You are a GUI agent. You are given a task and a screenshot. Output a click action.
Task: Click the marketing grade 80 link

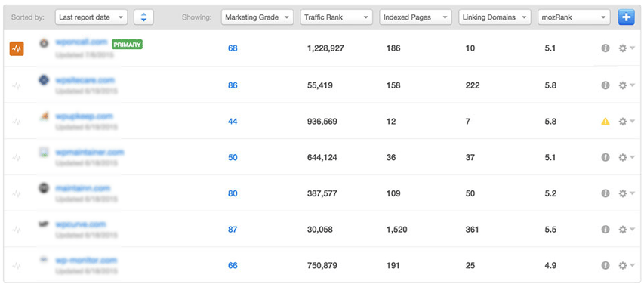click(233, 193)
